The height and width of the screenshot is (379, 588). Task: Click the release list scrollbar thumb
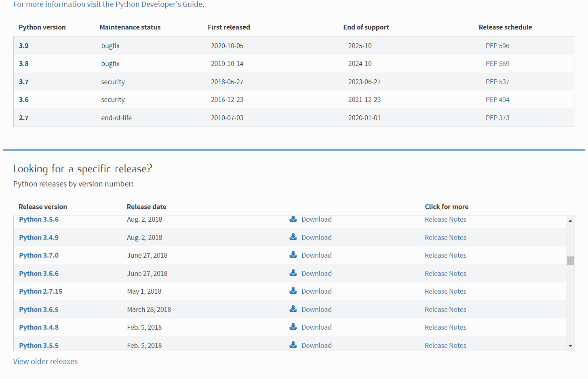pyautogui.click(x=570, y=260)
